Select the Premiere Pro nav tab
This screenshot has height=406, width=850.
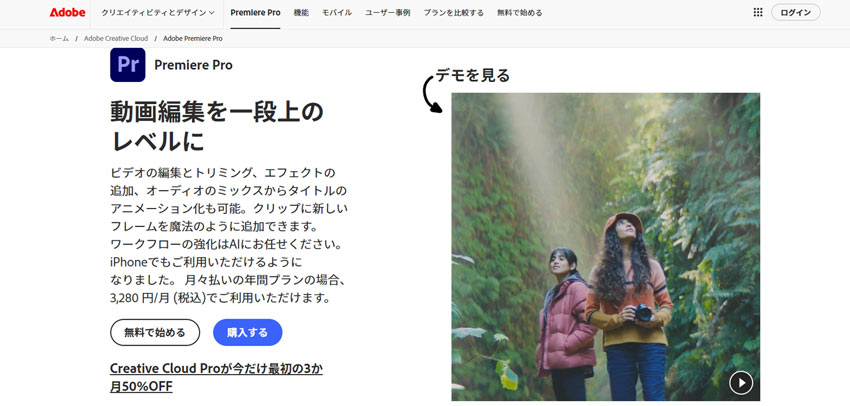(255, 12)
